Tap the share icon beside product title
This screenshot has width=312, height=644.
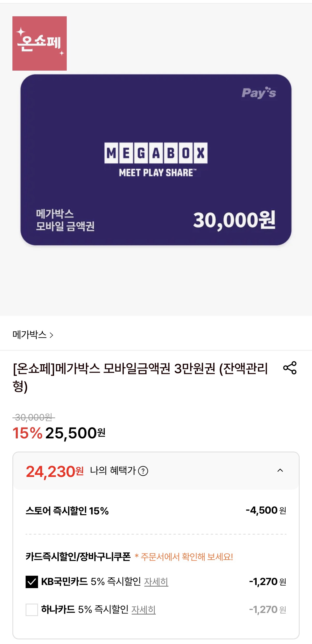pyautogui.click(x=290, y=368)
